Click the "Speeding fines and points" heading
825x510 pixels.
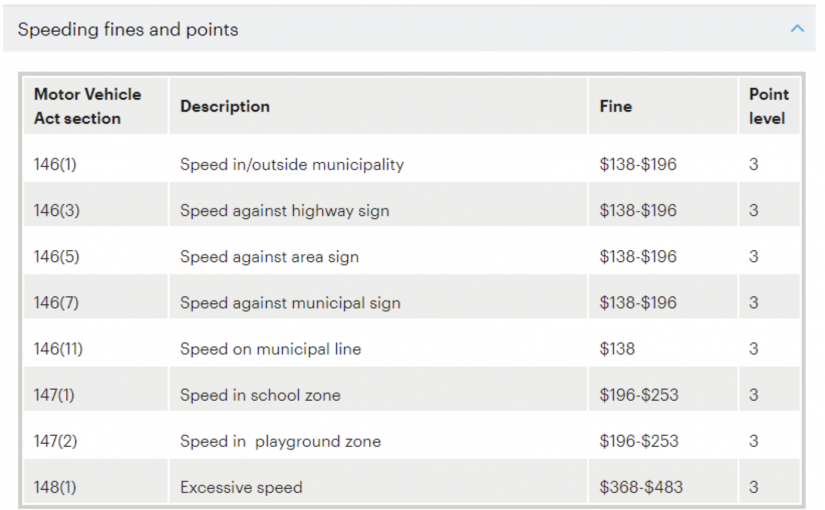point(128,29)
